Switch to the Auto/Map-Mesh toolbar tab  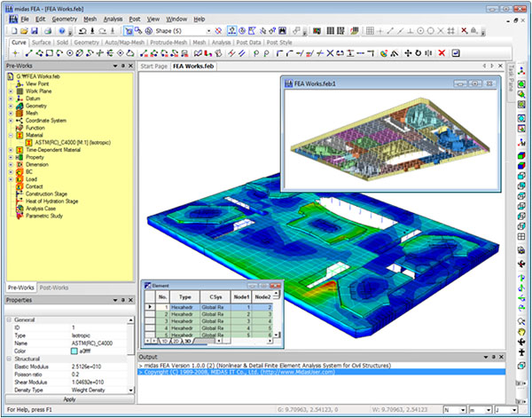click(x=124, y=43)
